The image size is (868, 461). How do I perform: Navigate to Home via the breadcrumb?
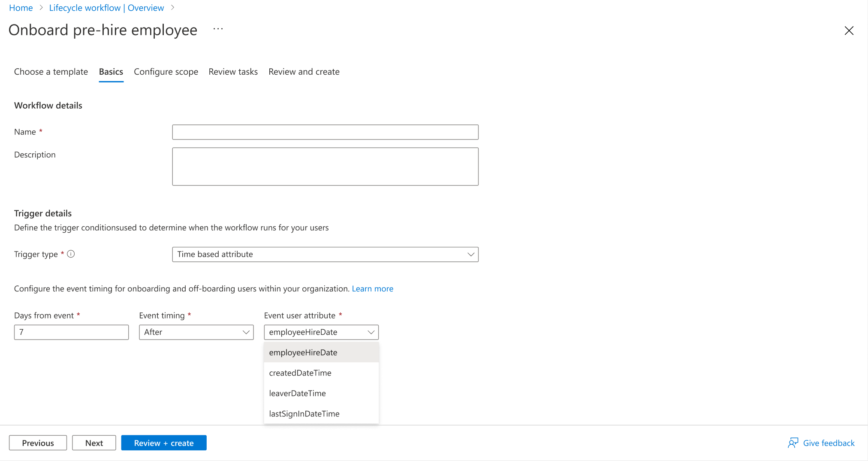pos(21,8)
